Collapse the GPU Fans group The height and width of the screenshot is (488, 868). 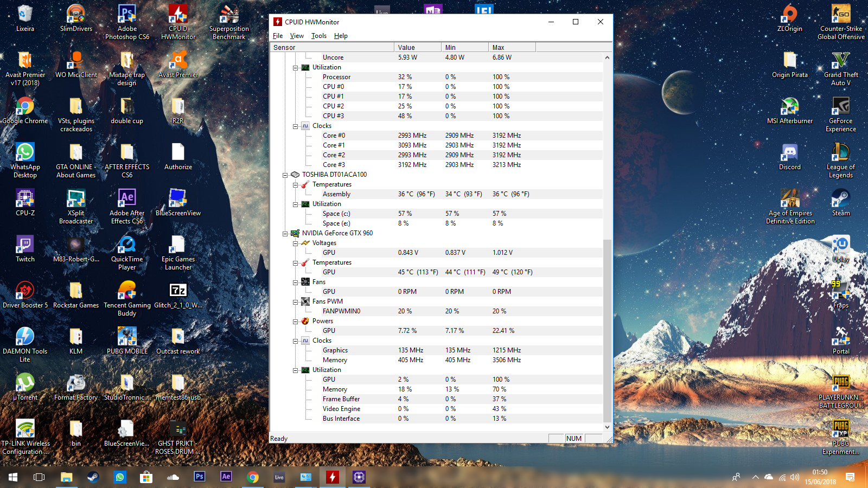coord(296,282)
